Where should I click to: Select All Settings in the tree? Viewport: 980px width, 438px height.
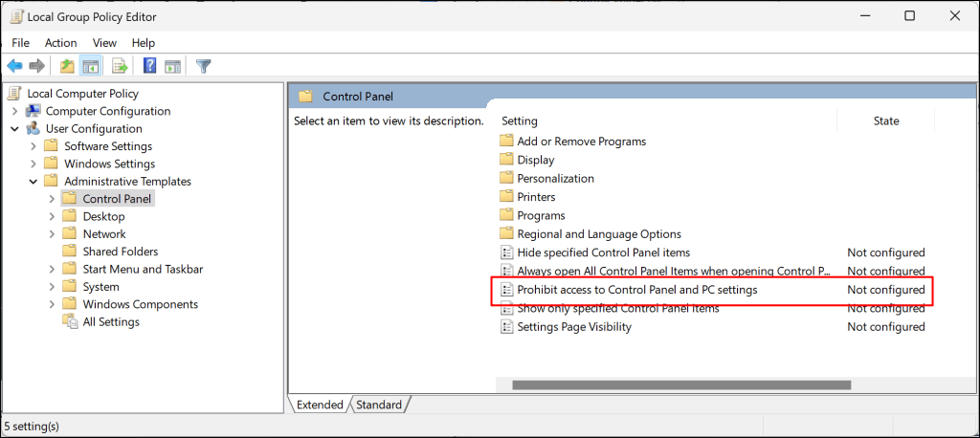pos(111,321)
